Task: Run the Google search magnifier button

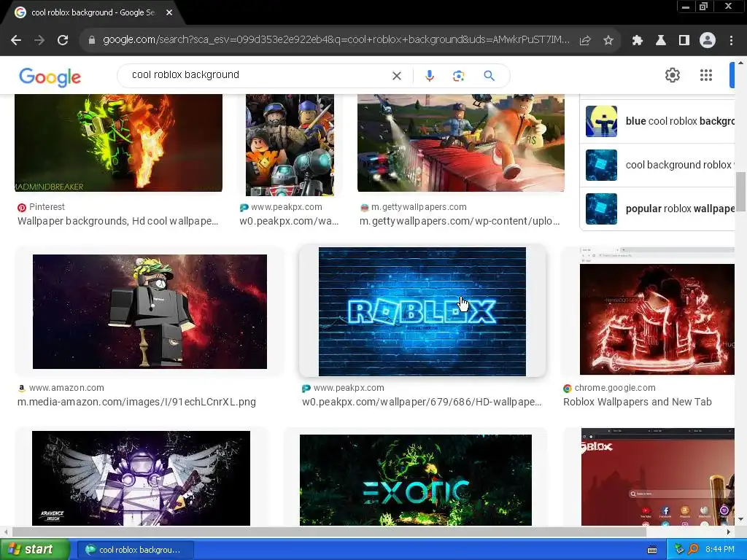Action: click(x=489, y=76)
